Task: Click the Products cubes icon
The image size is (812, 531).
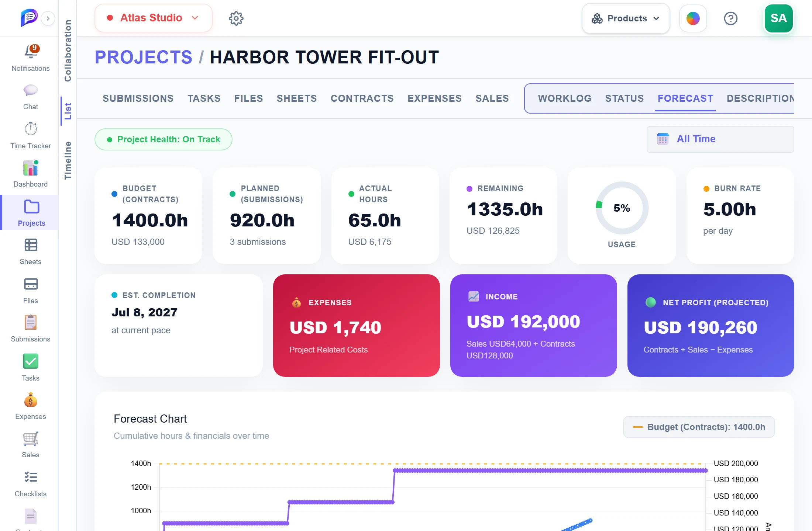Action: [597, 18]
